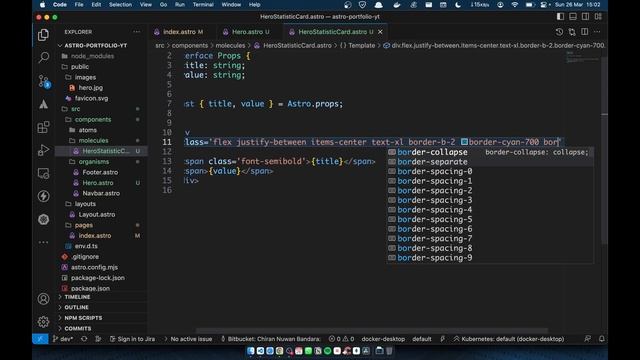Select border-spacing-4 suggestion
The height and width of the screenshot is (360, 640).
[x=489, y=210]
